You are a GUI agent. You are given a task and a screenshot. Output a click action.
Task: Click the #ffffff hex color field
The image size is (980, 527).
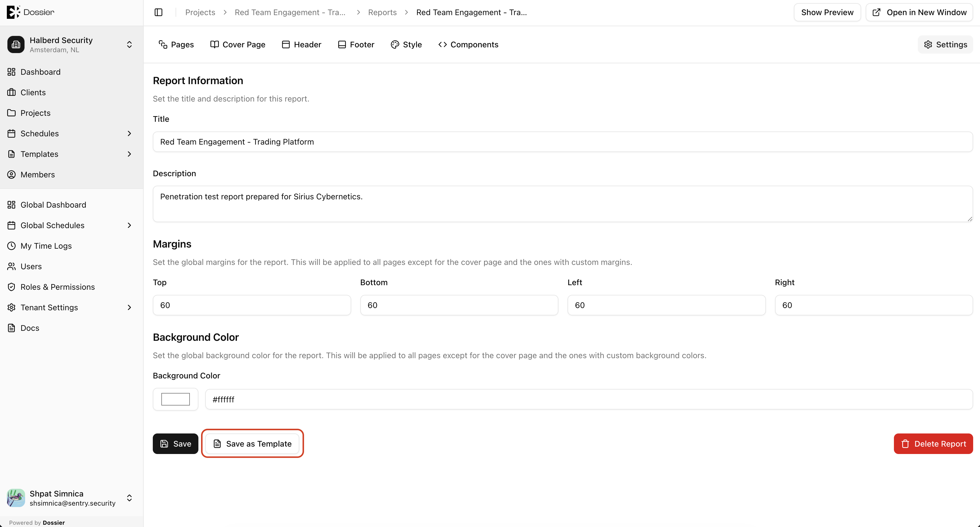coord(589,399)
